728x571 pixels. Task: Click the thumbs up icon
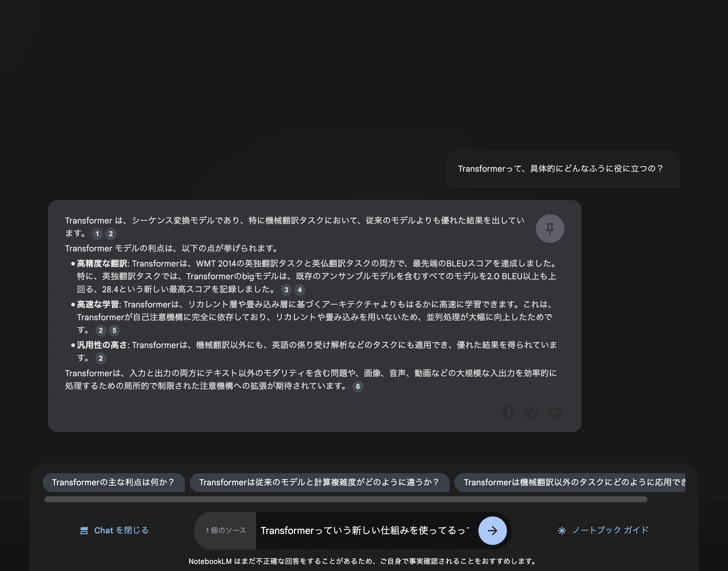click(531, 412)
